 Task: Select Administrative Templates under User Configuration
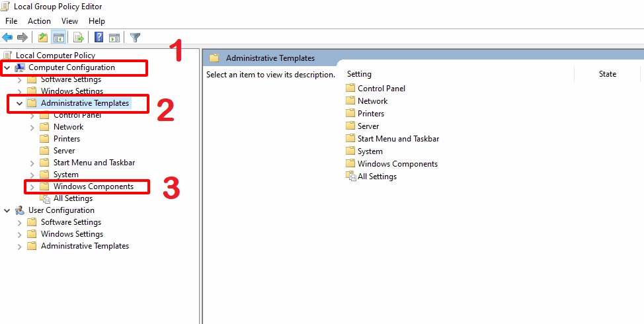(x=85, y=246)
